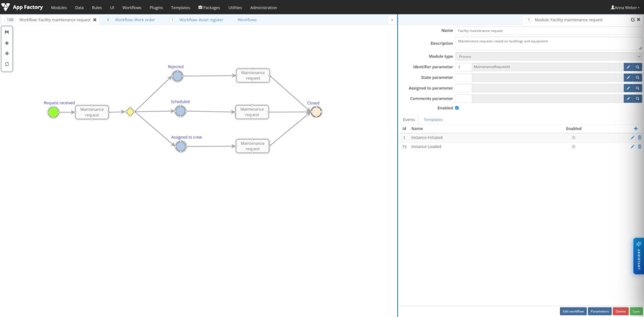Screen dimensions: 644x317
Task: Click the Identifier parameter id field
Action: click(x=463, y=67)
